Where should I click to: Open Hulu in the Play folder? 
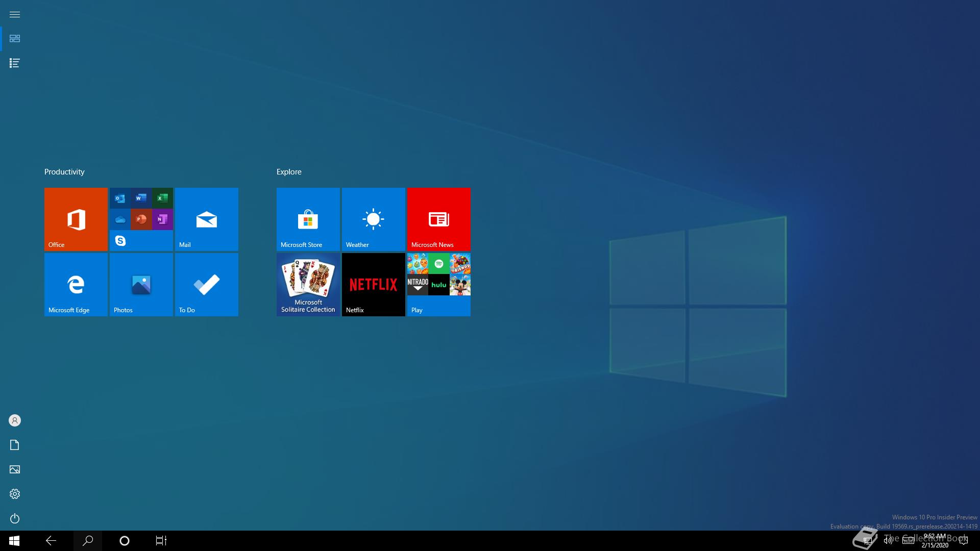point(439,285)
